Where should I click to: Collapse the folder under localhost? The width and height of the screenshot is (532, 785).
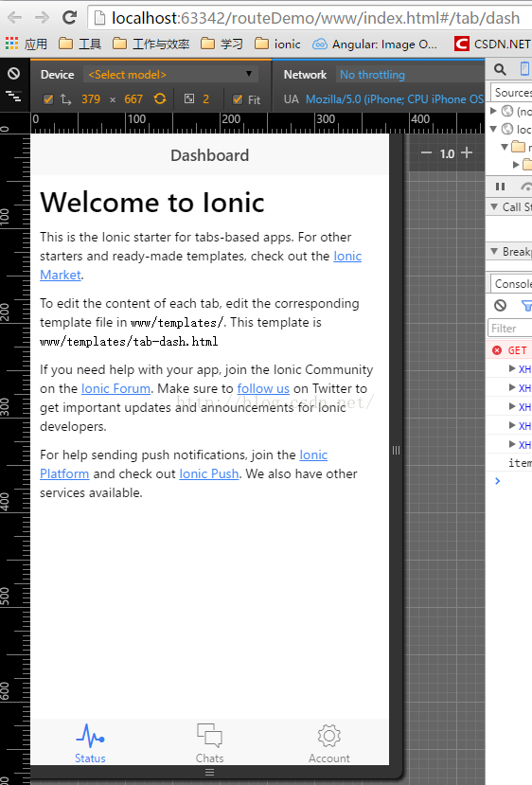pyautogui.click(x=505, y=147)
